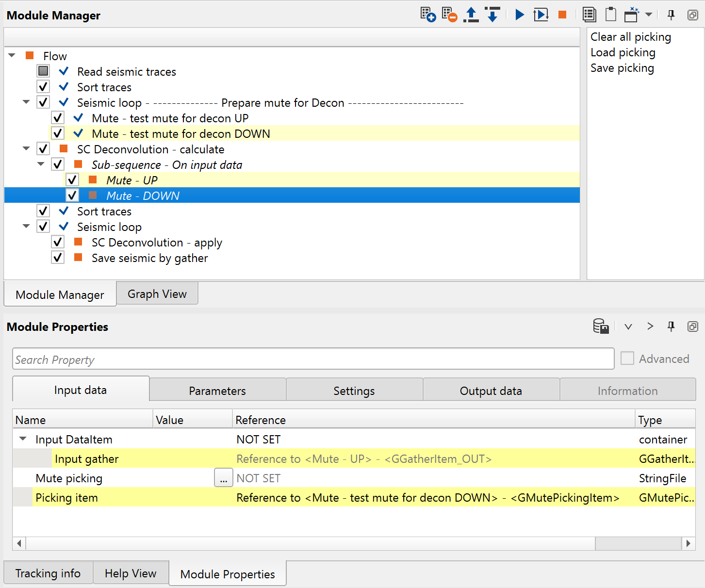Click the add module icon with plus
Viewport: 705px width, 588px height.
[x=427, y=15]
